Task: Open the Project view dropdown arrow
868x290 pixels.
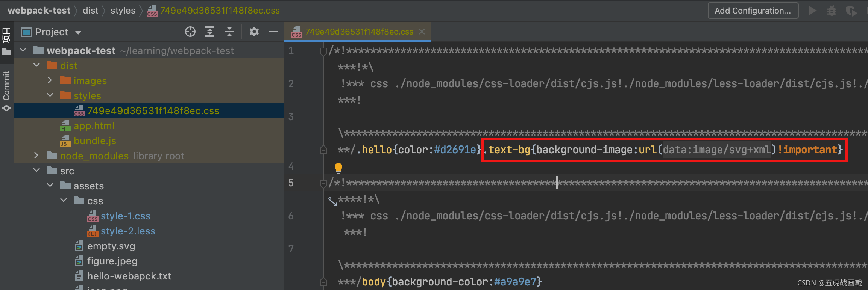Action: point(78,32)
